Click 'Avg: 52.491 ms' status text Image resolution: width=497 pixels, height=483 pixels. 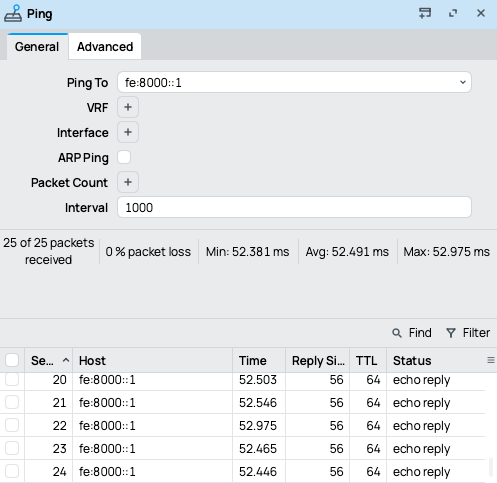(x=347, y=252)
